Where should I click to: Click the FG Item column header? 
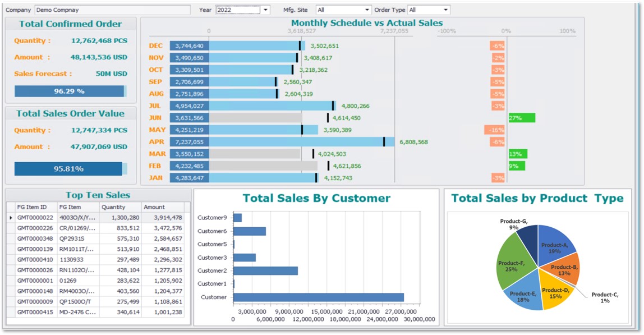click(78, 207)
